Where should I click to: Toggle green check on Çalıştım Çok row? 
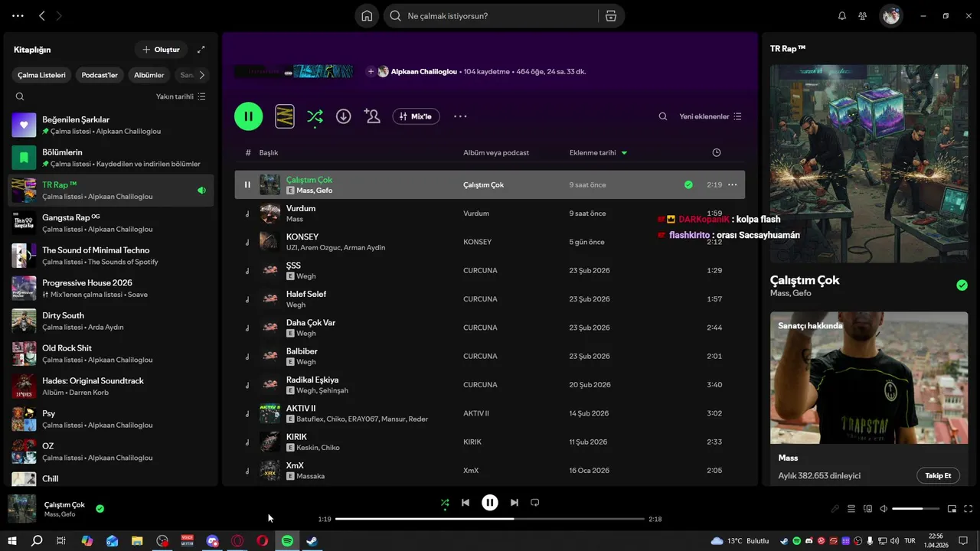click(688, 184)
